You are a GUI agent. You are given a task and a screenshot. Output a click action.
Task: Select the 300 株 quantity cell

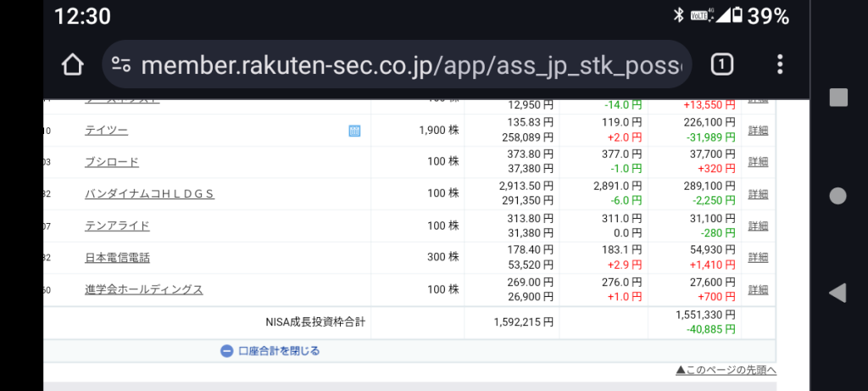pos(442,258)
